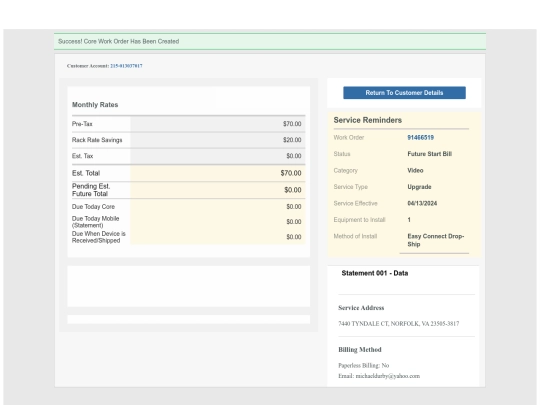
Task: Select service effective date 04/13/2024
Action: click(422, 203)
